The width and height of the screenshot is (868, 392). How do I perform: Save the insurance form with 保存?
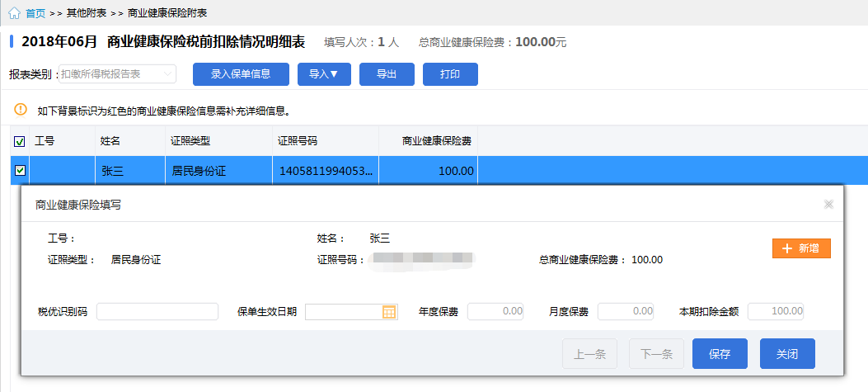point(720,354)
